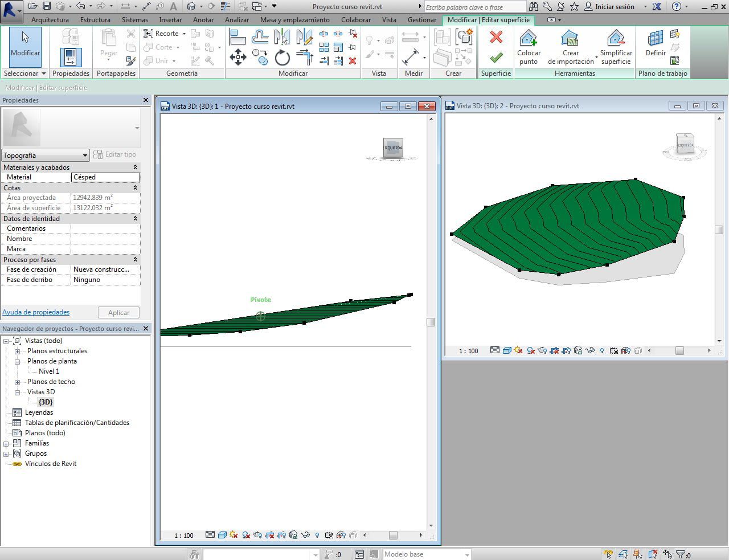Open Ayuda de propiedades link
The height and width of the screenshot is (560, 729).
pos(36,312)
